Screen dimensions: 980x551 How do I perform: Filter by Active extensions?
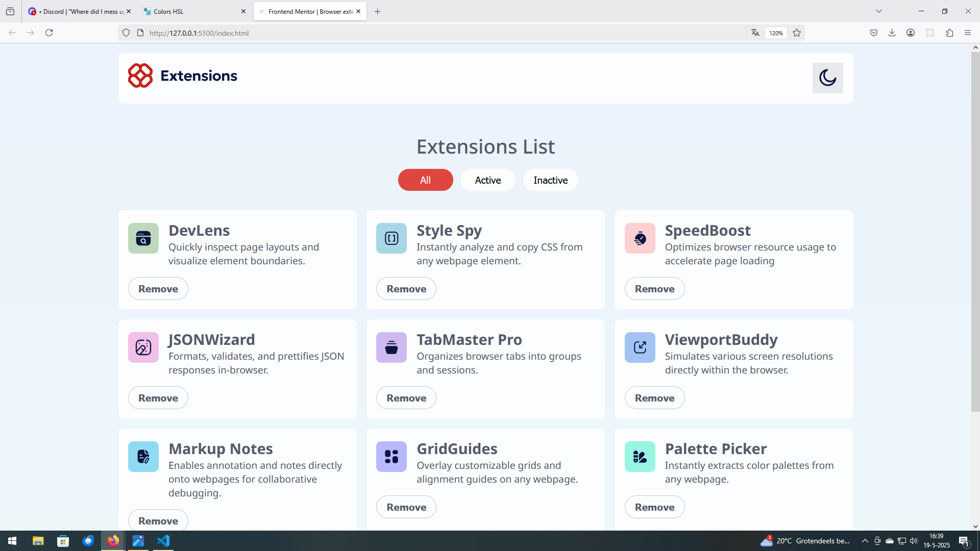click(487, 180)
